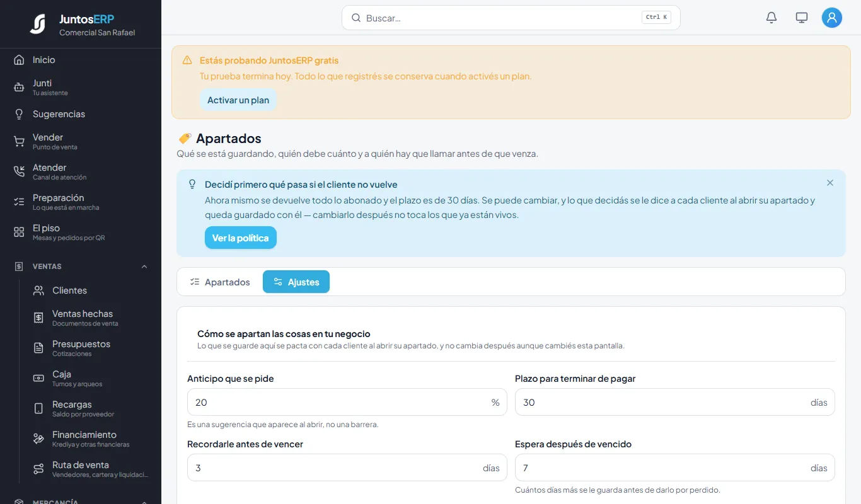Edit Espera después de vencido field
The height and width of the screenshot is (504, 861).
[675, 467]
